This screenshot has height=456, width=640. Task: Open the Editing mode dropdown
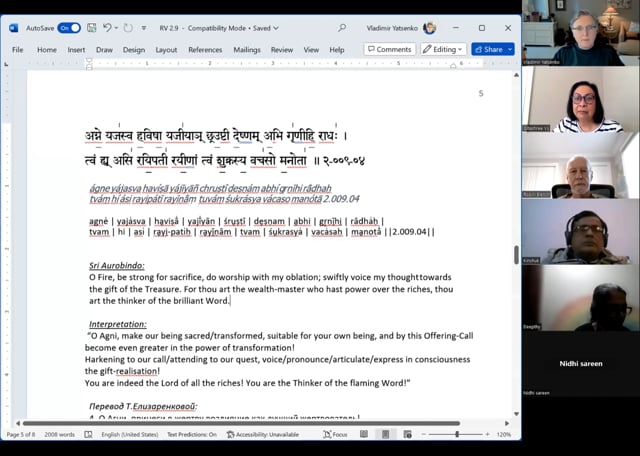point(443,49)
